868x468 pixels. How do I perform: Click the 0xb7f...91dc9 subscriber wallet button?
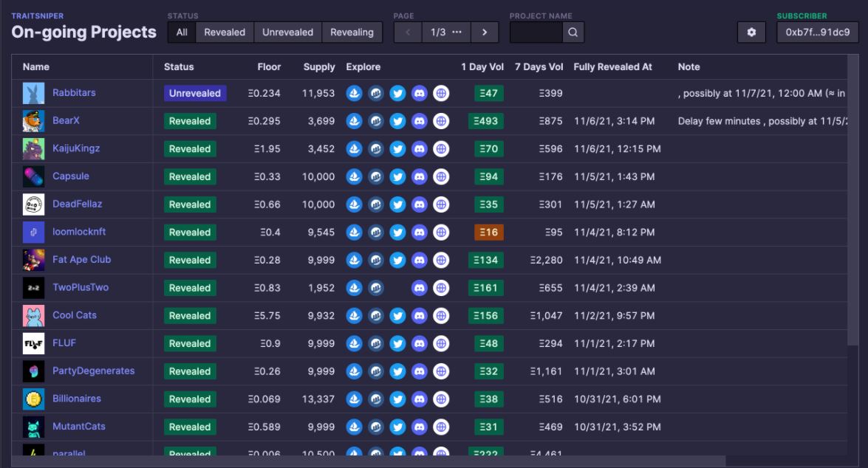click(817, 32)
